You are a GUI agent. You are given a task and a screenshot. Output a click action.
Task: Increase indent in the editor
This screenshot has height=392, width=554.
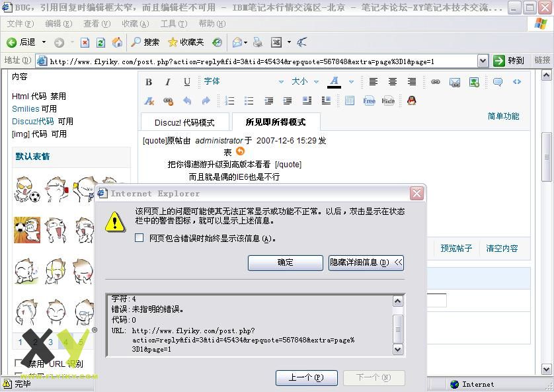pos(288,101)
